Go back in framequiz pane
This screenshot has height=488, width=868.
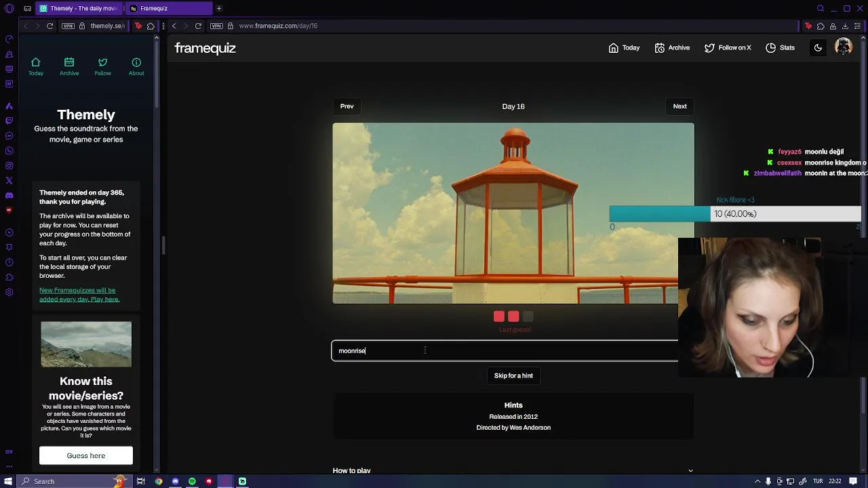pos(174,26)
